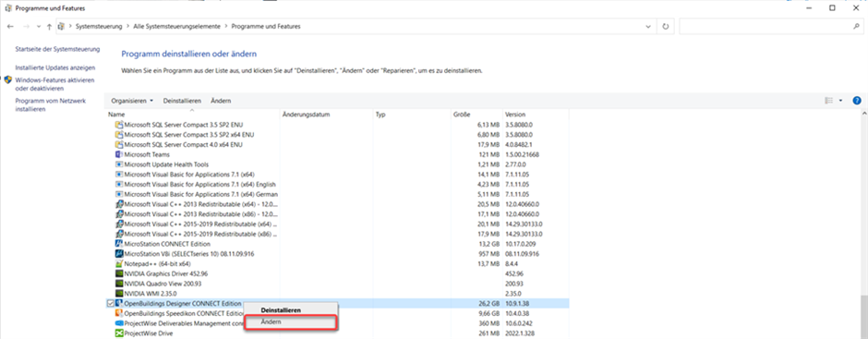Click the Microsoft Teams program icon
This screenshot has height=339, width=868.
118,154
